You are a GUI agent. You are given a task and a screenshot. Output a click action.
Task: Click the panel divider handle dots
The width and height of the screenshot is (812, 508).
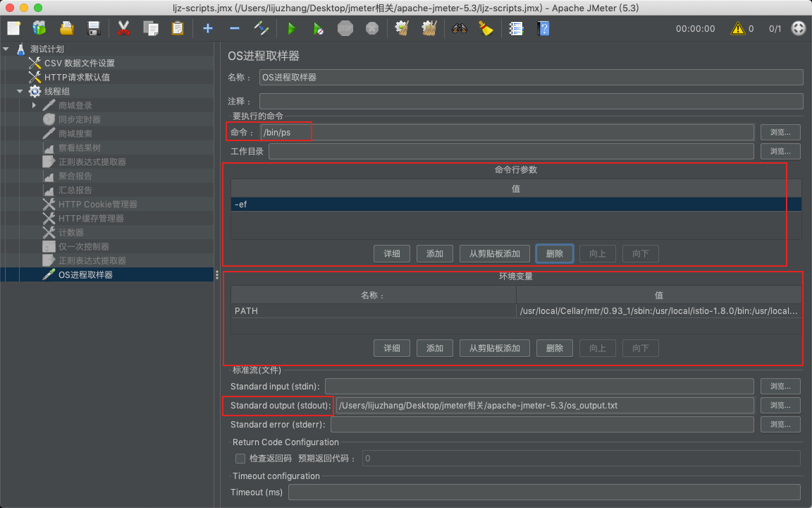coord(217,274)
